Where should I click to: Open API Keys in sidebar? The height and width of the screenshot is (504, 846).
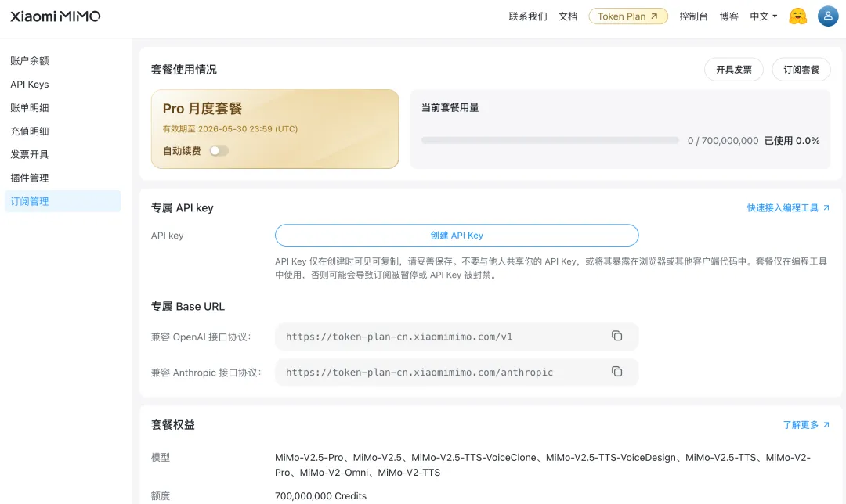click(x=30, y=84)
